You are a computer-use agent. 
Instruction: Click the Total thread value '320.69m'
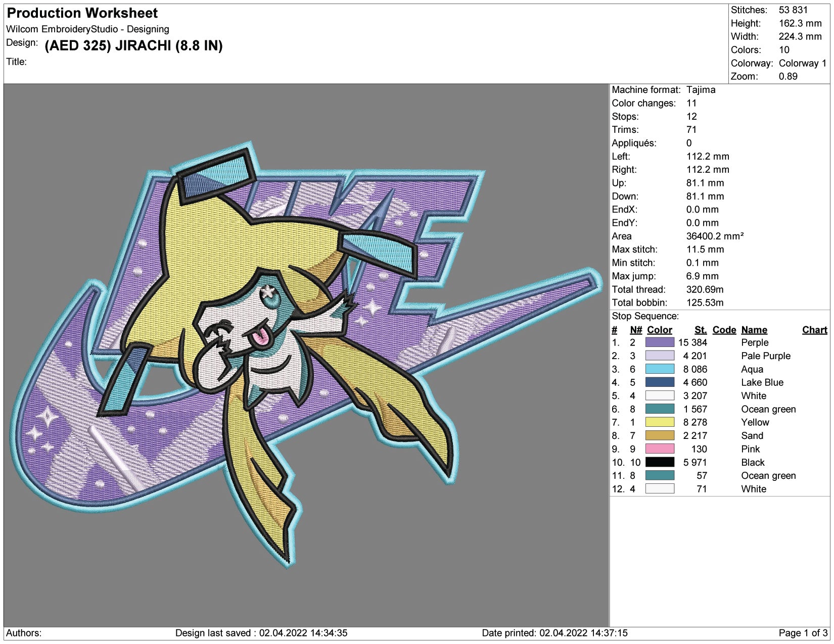[705, 289]
